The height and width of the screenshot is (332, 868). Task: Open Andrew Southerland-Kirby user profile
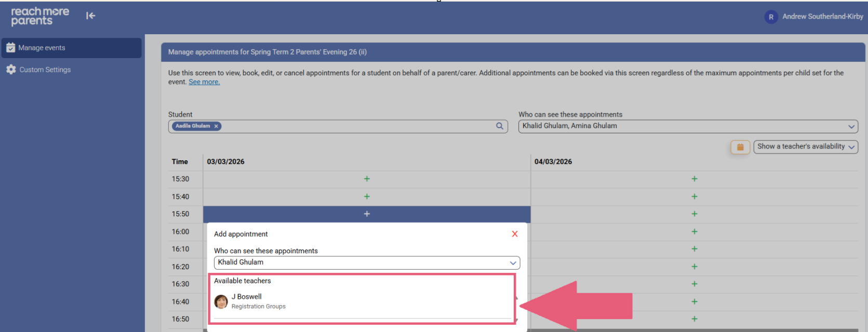coord(822,17)
